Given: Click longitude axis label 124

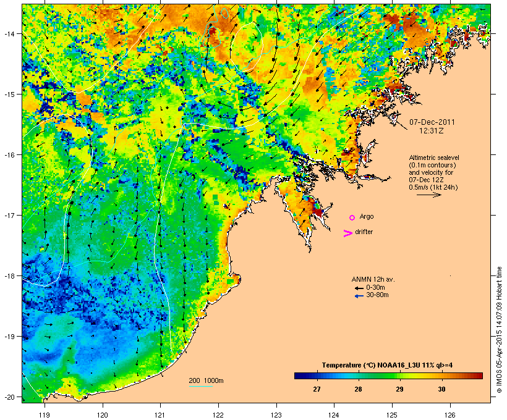Looking at the screenshot, I should pos(334,415).
